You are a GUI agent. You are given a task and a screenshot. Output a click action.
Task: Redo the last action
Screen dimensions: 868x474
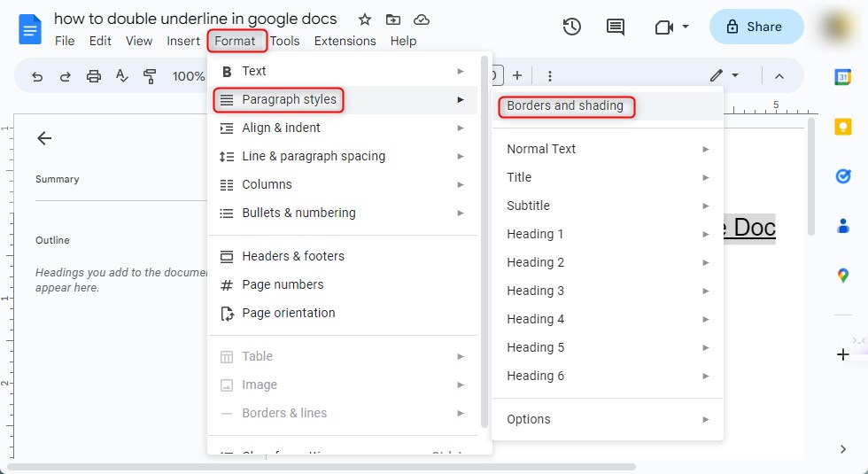click(66, 76)
